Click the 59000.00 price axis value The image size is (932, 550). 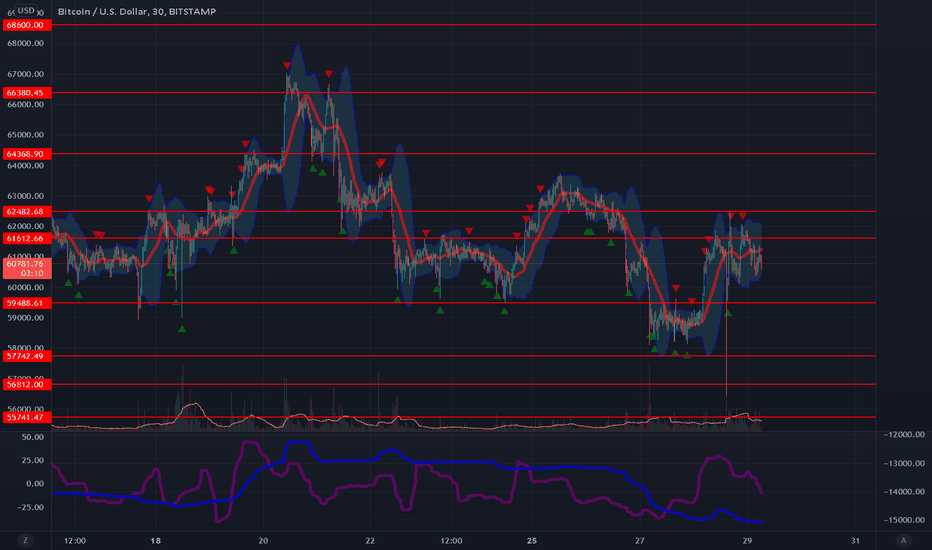[x=26, y=318]
